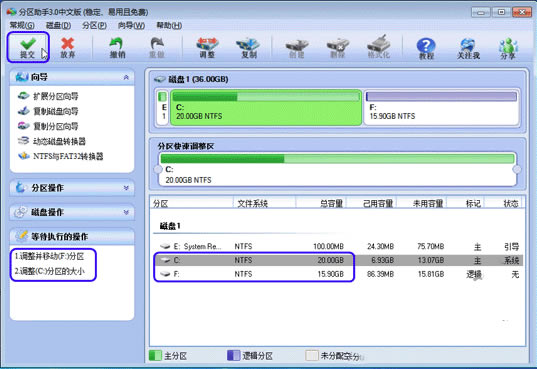Image resolution: width=537 pixels, height=369 pixels.
Task: Click the 磁盘1 group label in the list
Action: click(170, 226)
